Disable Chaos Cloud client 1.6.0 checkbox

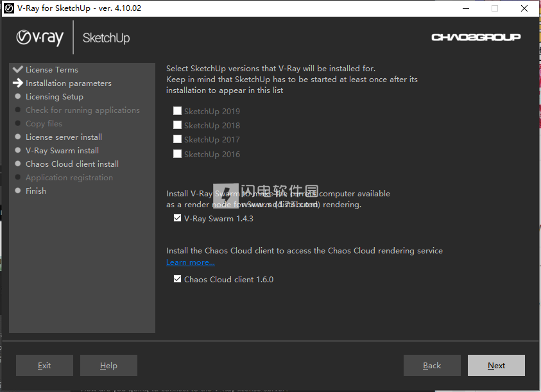point(177,279)
